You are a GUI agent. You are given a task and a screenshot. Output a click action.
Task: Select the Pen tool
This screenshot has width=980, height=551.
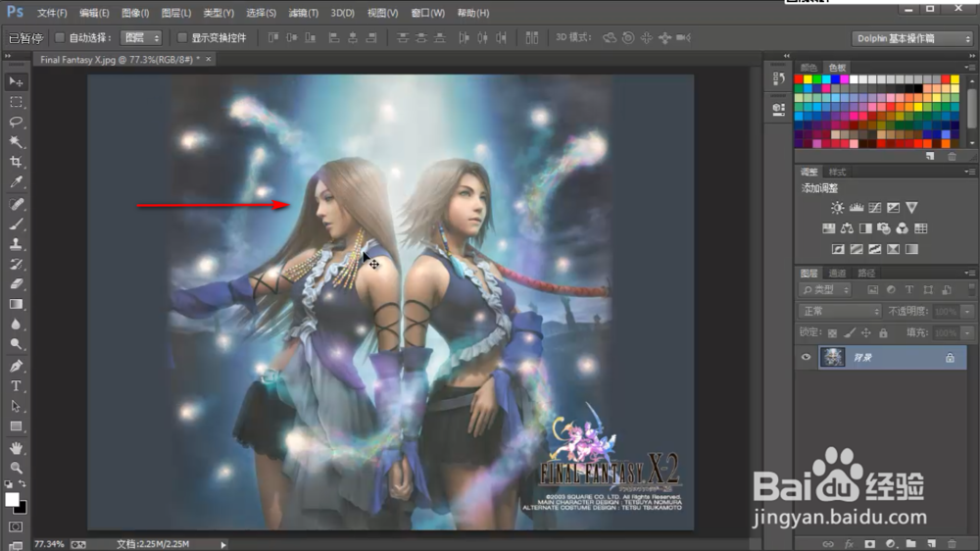click(x=17, y=366)
